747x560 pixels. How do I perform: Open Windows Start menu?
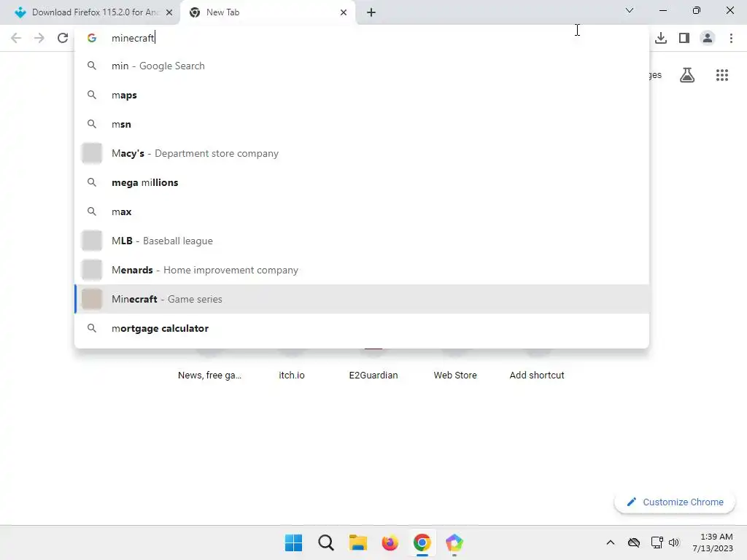(x=293, y=542)
